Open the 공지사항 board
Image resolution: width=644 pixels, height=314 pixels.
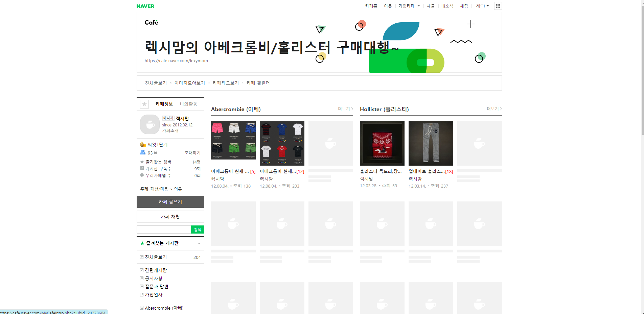[x=154, y=279]
